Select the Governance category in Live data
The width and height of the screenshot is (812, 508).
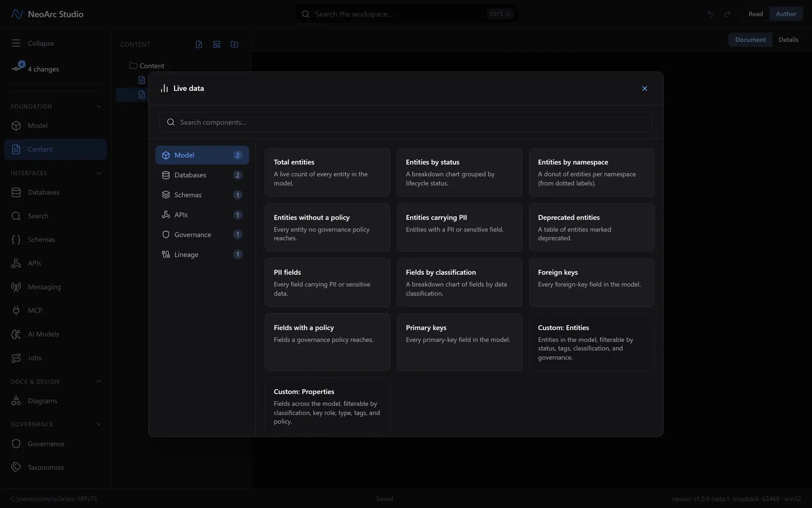coord(202,235)
